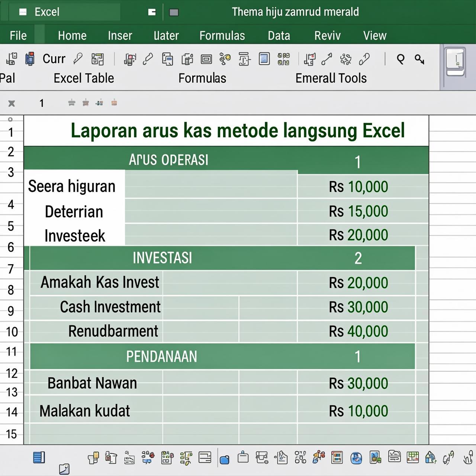Click the solid blue folder icon in the bottom bar
476x476 pixels.
[x=225, y=460]
